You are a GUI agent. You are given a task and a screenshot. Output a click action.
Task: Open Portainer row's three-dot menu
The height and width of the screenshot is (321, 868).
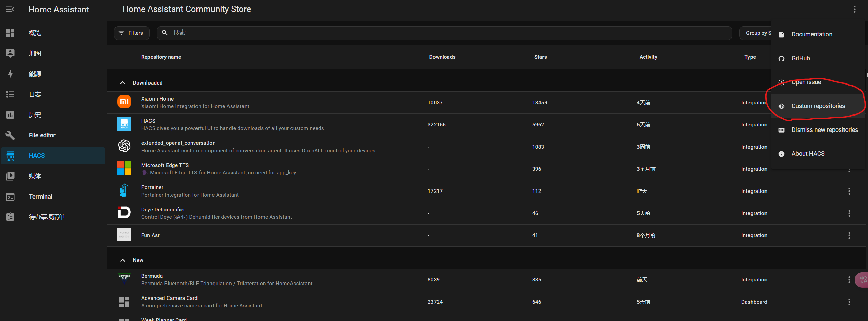849,191
